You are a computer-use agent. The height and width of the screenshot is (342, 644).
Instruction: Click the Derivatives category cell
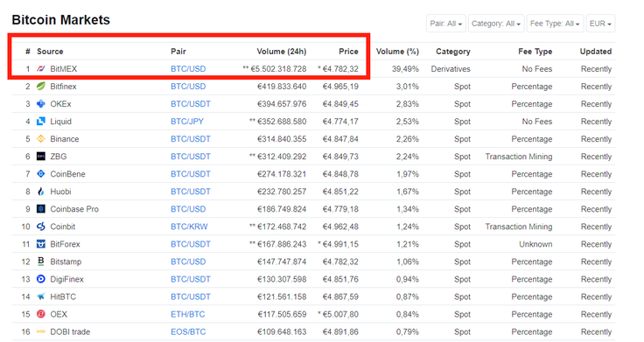451,68
